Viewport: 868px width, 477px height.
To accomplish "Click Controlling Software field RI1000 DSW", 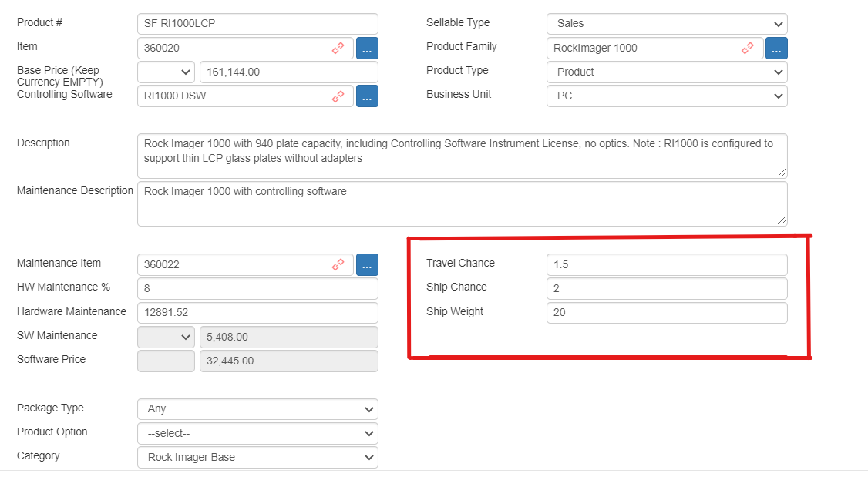I will 245,96.
